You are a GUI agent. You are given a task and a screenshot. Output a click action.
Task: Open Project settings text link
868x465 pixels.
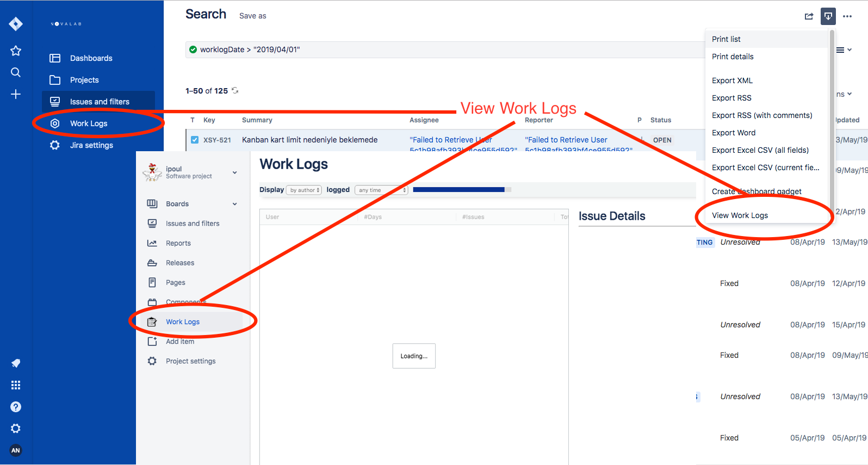tap(191, 361)
